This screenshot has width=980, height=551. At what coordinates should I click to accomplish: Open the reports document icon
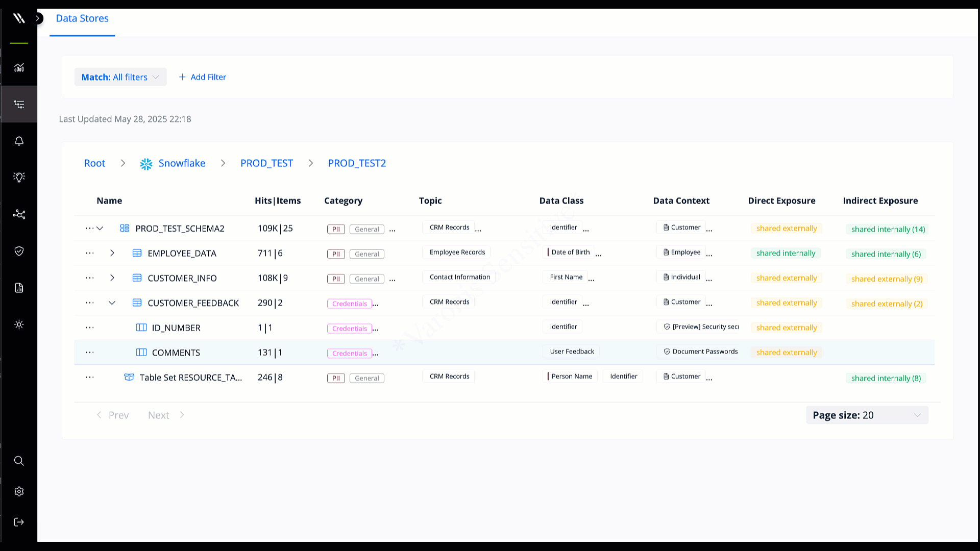(19, 288)
